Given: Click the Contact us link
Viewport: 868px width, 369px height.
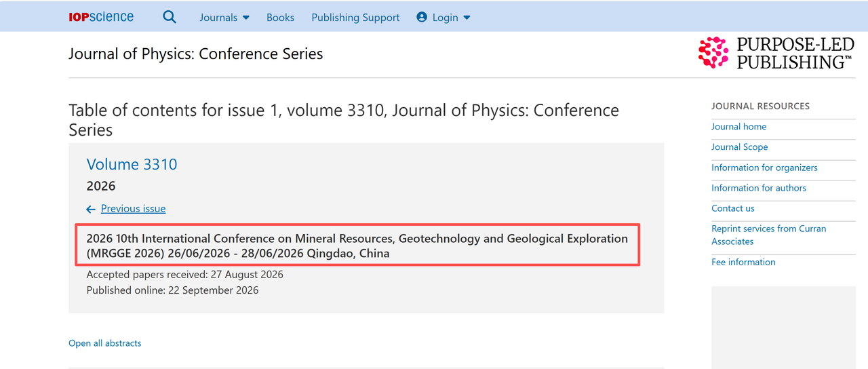Looking at the screenshot, I should [732, 208].
